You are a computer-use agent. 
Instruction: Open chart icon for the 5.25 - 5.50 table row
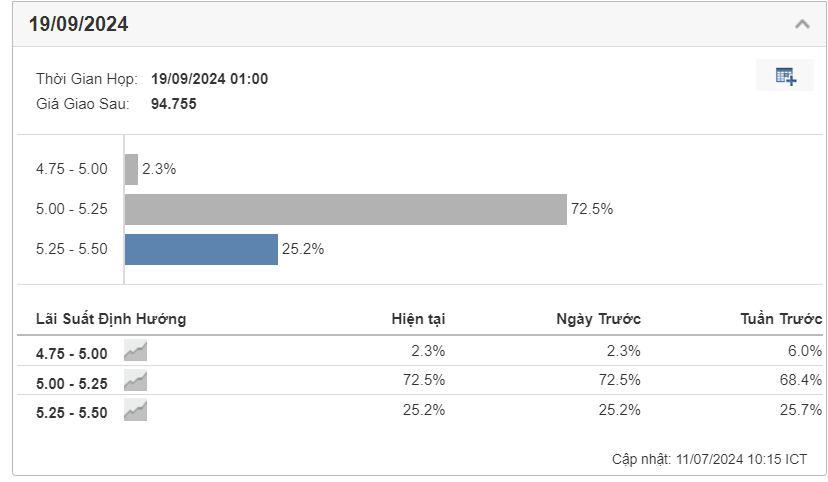point(135,410)
